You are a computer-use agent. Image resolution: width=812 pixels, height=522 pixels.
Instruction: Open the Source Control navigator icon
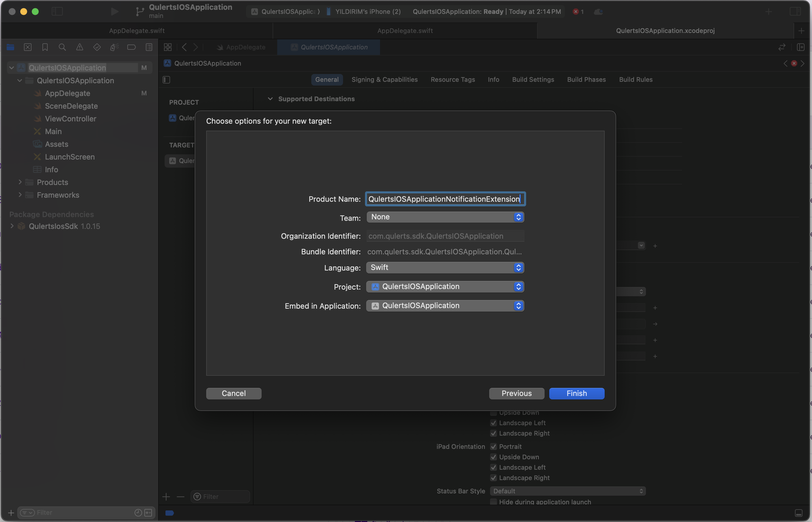(x=28, y=47)
